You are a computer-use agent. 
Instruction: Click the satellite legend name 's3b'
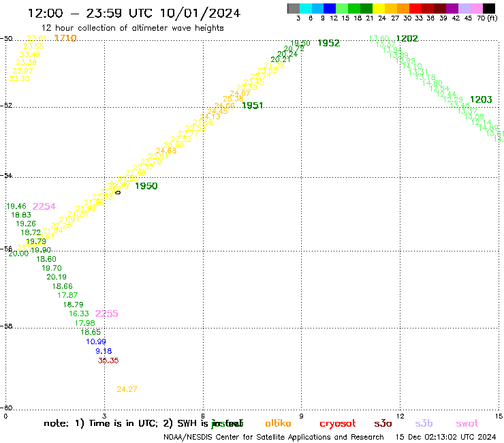[424, 423]
